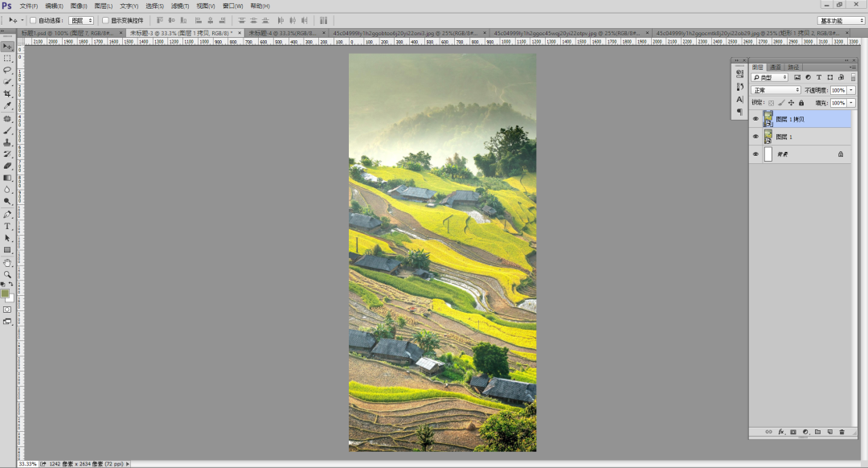Open the 文件(F) menu
868x468 pixels.
pos(29,6)
